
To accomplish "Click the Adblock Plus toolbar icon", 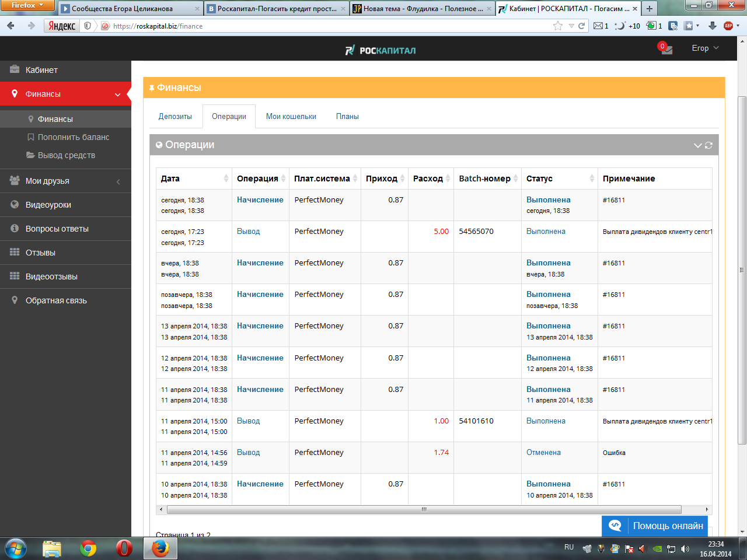I will click(728, 26).
